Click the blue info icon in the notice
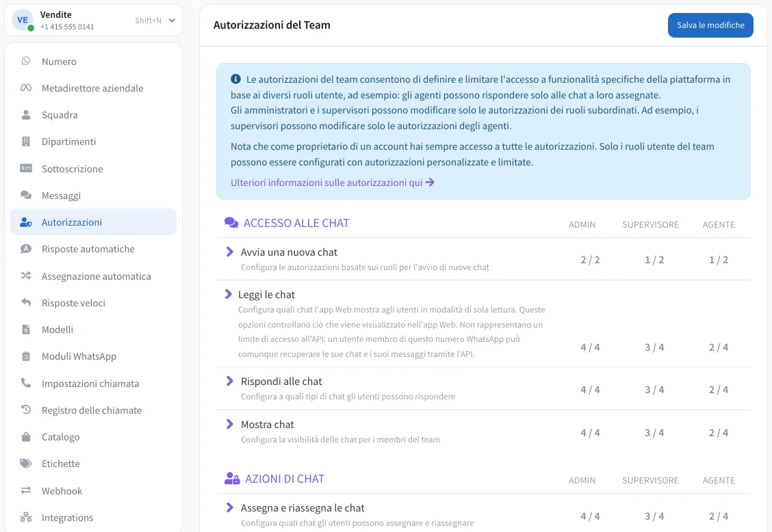 pyautogui.click(x=236, y=79)
